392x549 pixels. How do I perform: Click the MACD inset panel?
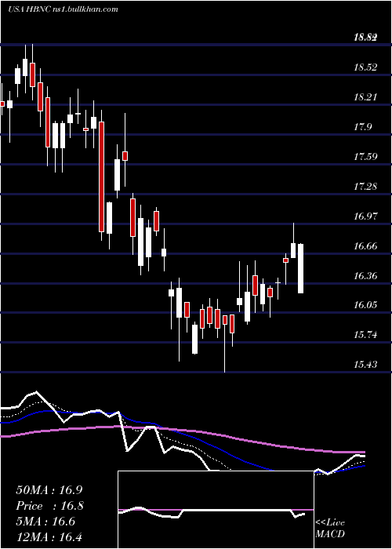coord(216,510)
